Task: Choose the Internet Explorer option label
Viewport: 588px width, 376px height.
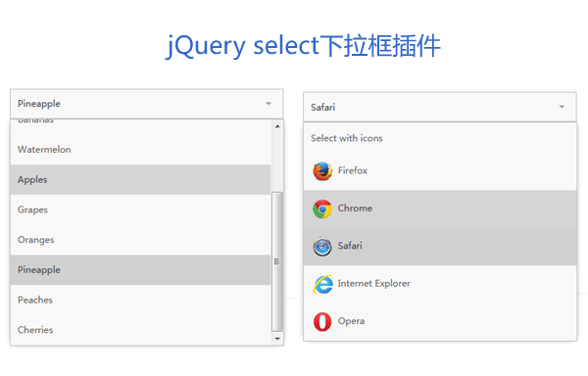Action: pyautogui.click(x=374, y=284)
